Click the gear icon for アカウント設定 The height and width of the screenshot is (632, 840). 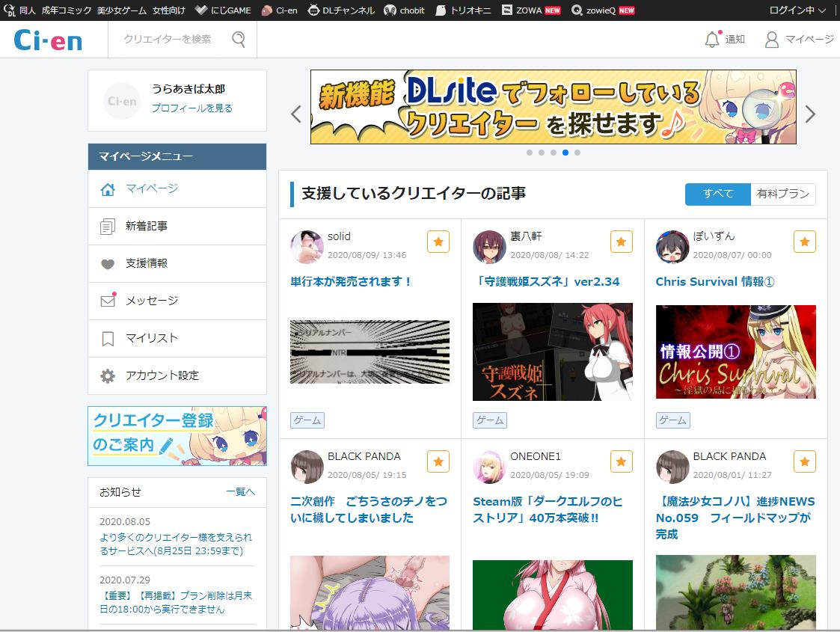[108, 376]
